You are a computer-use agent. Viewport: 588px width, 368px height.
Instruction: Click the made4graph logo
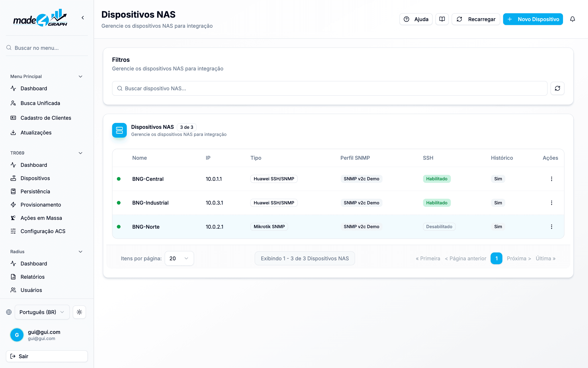(x=40, y=18)
